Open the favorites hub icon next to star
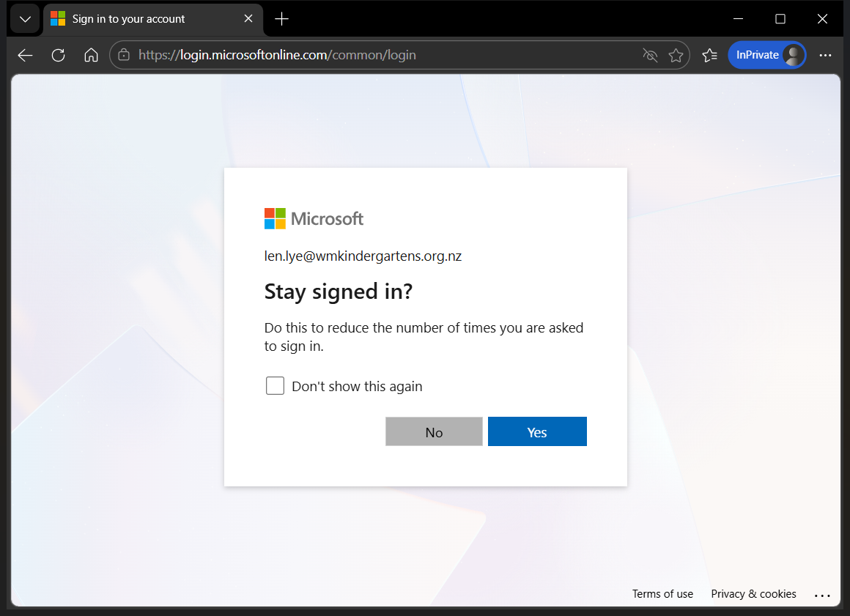850x616 pixels. pyautogui.click(x=709, y=55)
